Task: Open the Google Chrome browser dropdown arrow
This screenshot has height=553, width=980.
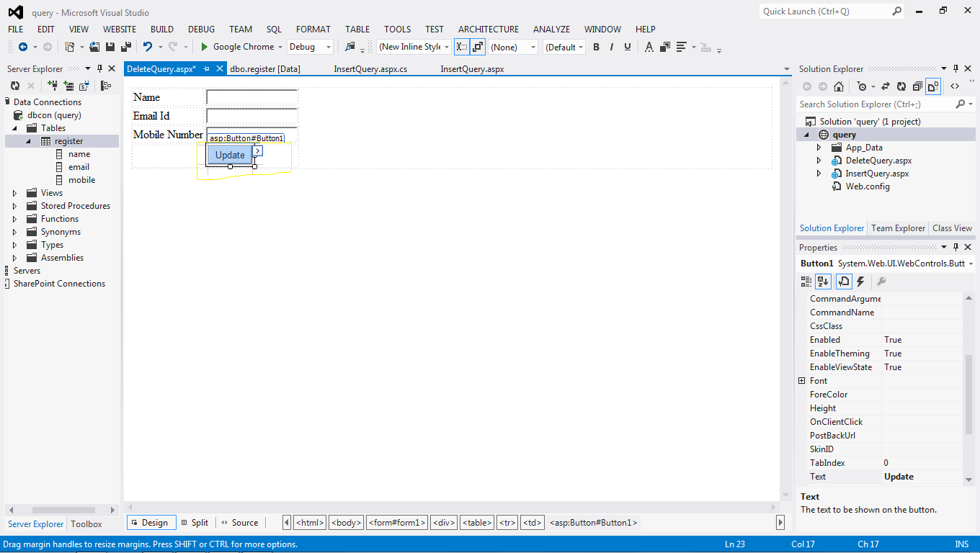Action: pyautogui.click(x=280, y=47)
